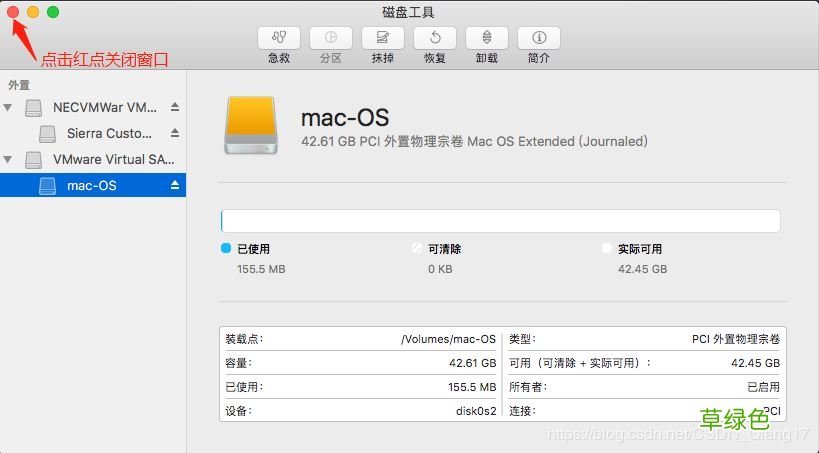Click the mac-OS volume title heading

coord(345,118)
